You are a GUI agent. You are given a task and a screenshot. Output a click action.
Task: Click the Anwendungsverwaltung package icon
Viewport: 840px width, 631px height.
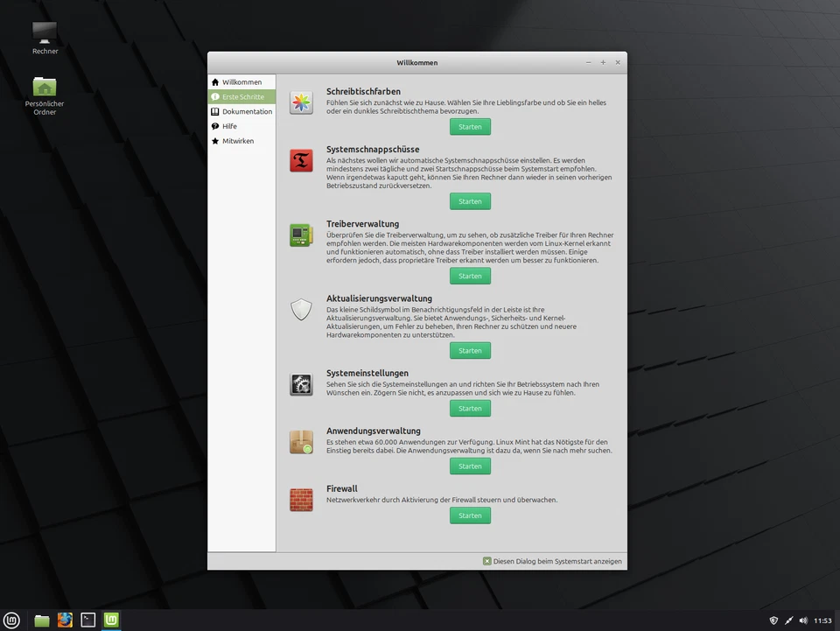coord(301,442)
